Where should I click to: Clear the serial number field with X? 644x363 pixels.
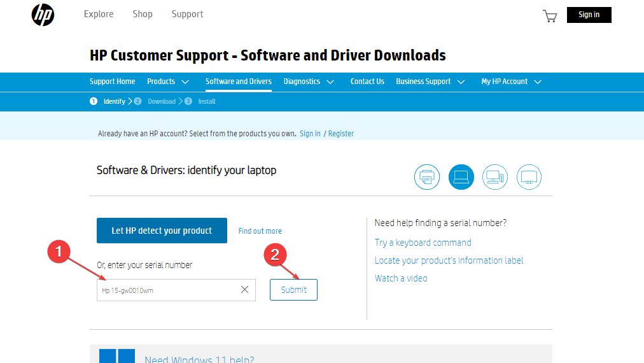(x=245, y=289)
